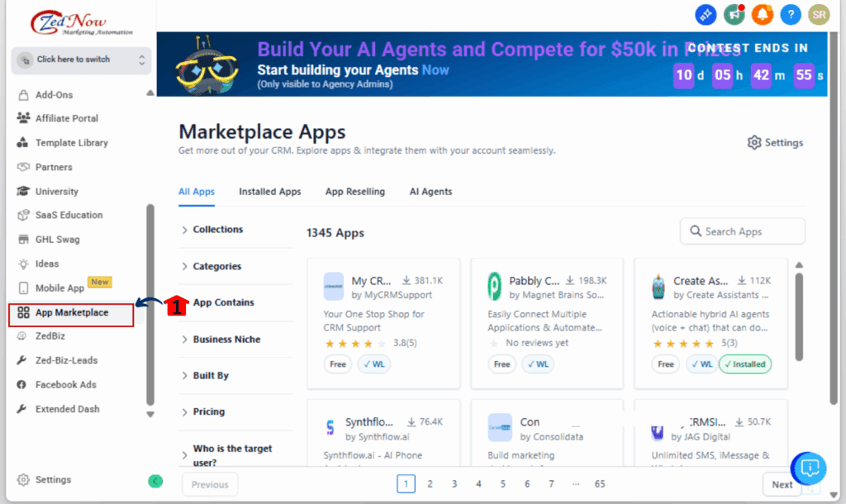The width and height of the screenshot is (846, 504).
Task: Open the account switcher dropdown
Action: [x=81, y=59]
